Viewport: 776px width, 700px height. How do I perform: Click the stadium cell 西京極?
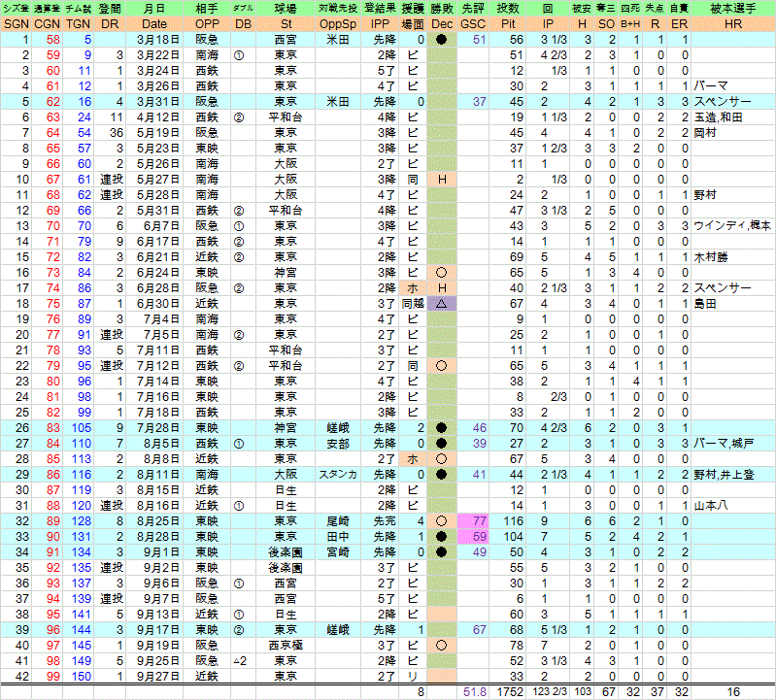tap(287, 645)
